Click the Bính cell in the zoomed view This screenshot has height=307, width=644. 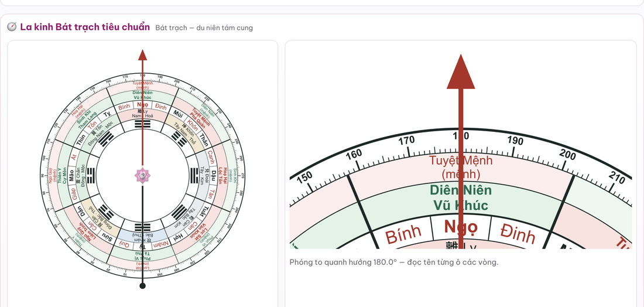pos(403,234)
